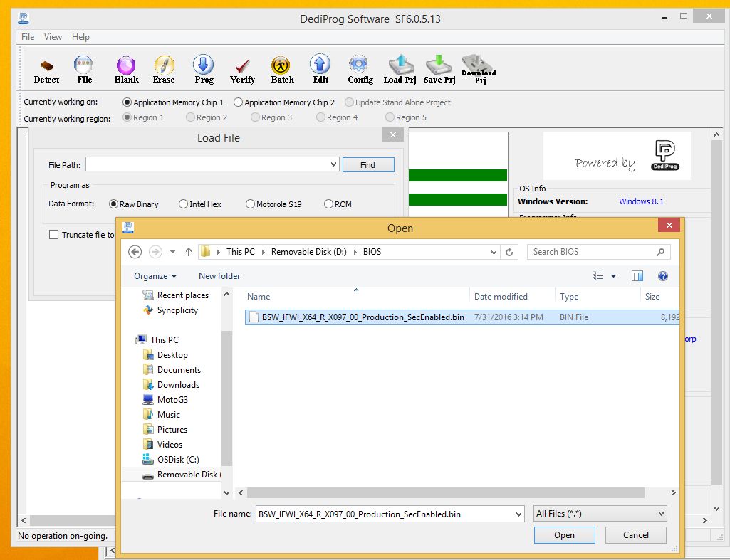Choose the Intel Hex data format
The height and width of the screenshot is (560, 730).
184,204
